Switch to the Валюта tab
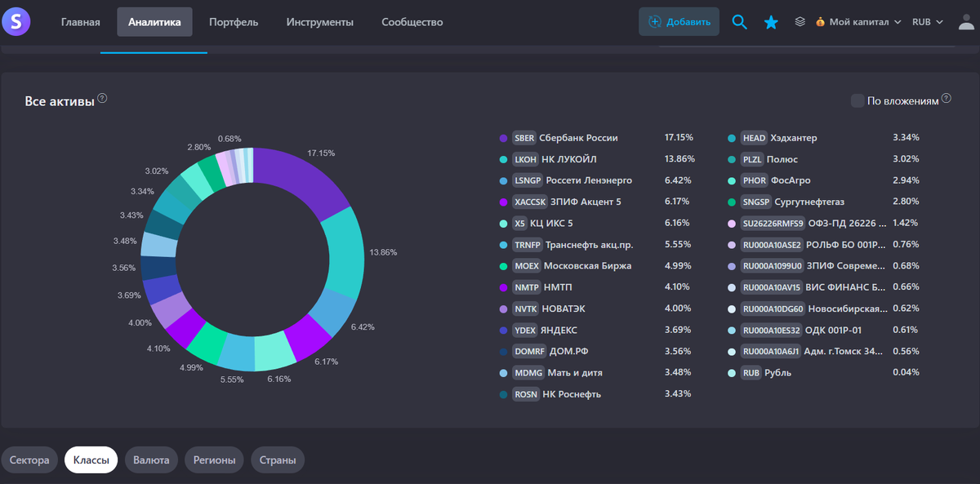 [x=151, y=460]
